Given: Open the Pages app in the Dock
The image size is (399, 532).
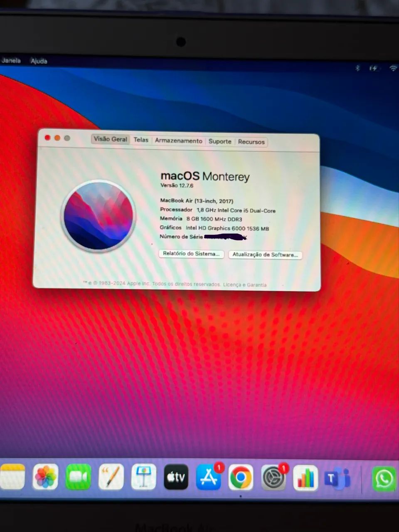Looking at the screenshot, I should click(111, 477).
